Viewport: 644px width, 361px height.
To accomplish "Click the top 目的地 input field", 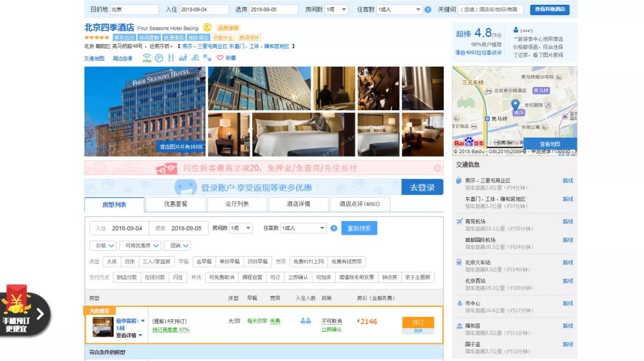I will point(134,10).
